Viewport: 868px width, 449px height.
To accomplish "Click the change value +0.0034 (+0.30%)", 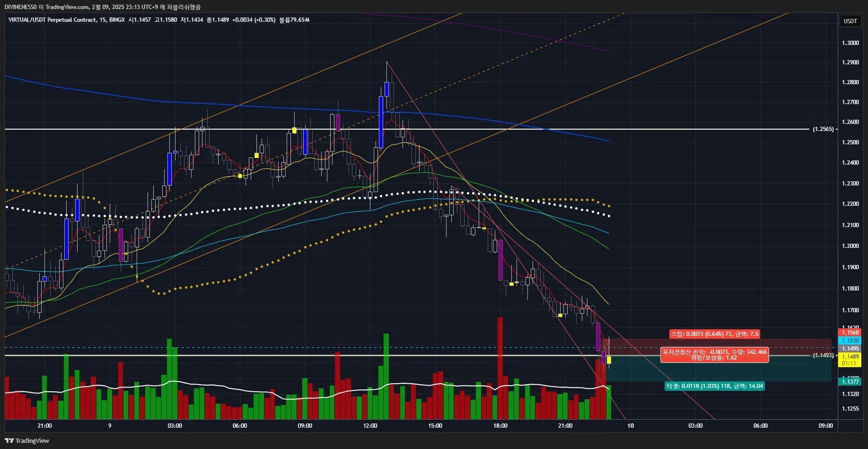I will pyautogui.click(x=254, y=20).
